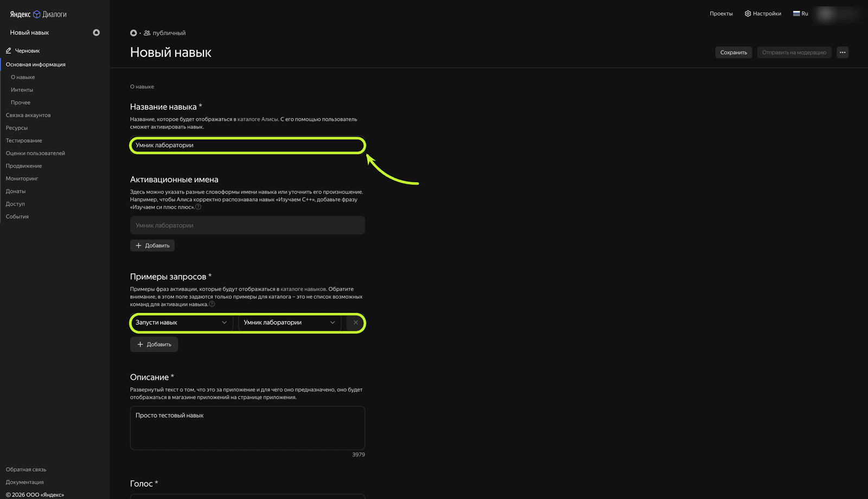Go to Прочее subsection
This screenshot has height=499, width=868.
pos(21,103)
